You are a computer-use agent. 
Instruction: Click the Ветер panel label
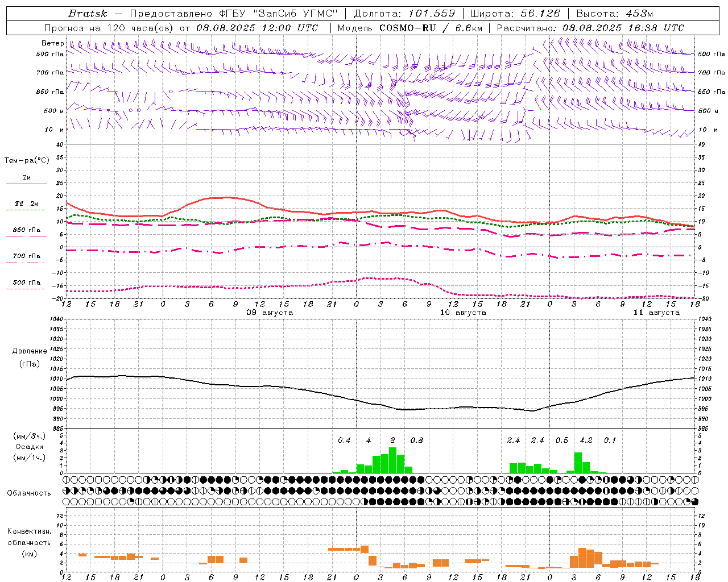click(x=52, y=43)
